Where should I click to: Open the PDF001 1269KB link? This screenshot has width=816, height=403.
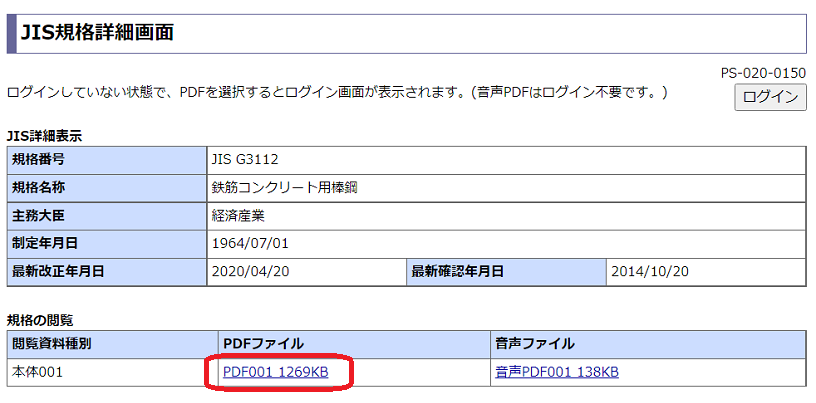(276, 372)
